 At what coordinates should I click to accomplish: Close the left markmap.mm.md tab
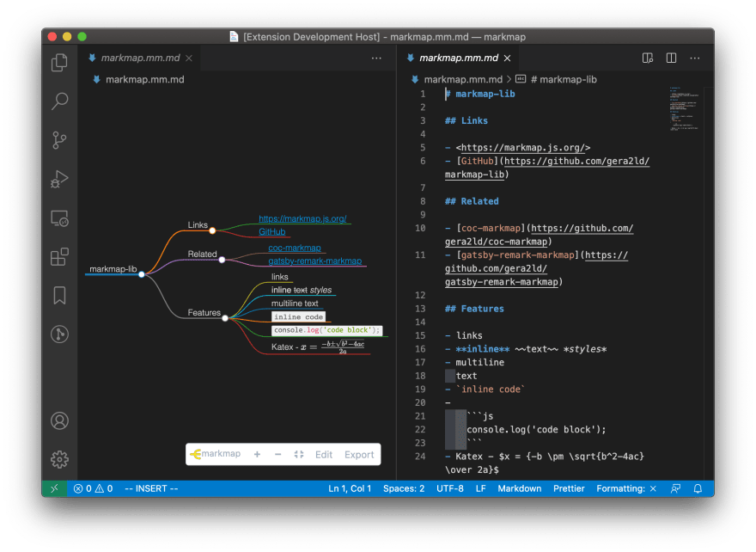pos(189,58)
